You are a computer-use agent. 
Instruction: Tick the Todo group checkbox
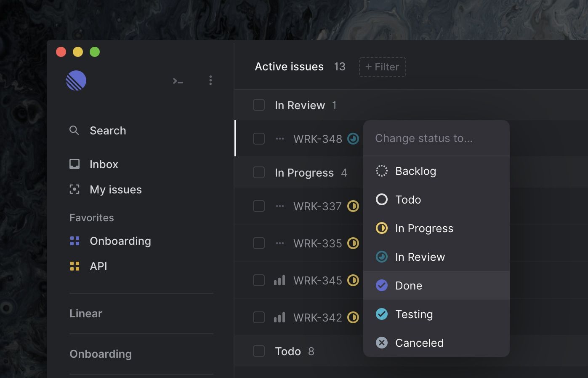[259, 351]
